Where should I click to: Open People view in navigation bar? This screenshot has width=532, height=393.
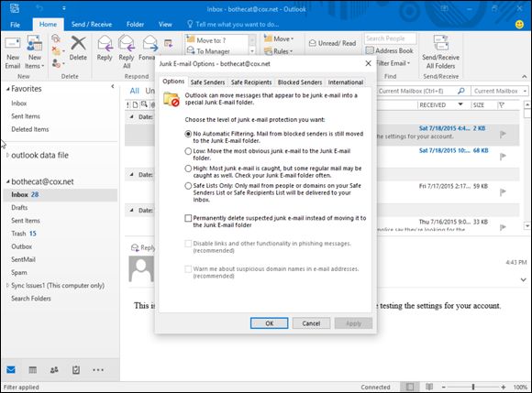[54, 369]
